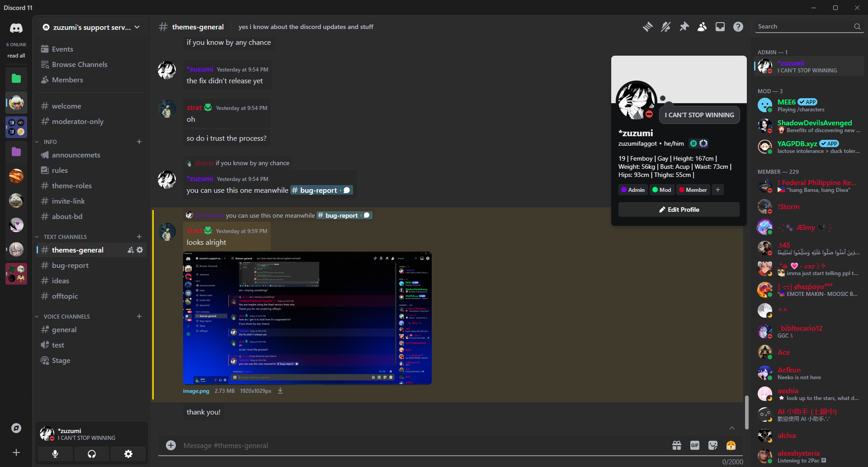Screen dimensions: 868x467
Task: Select the #bug-report channel
Action: (x=70, y=265)
